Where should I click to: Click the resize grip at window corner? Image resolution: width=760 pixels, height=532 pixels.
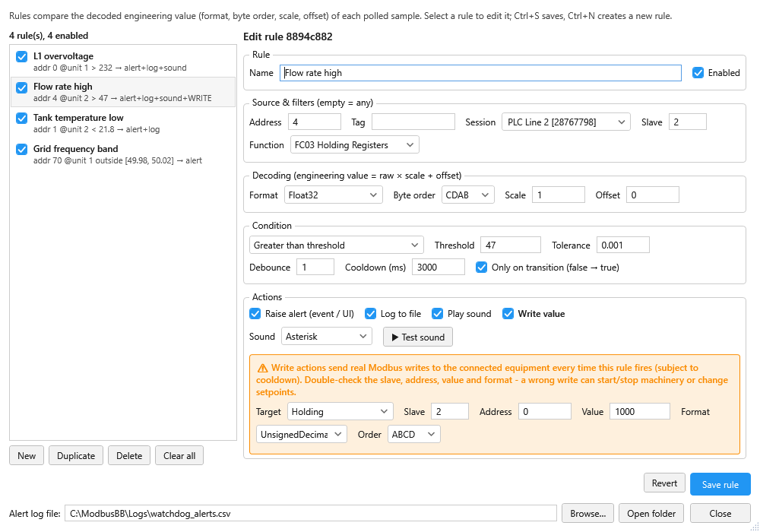[754, 527]
